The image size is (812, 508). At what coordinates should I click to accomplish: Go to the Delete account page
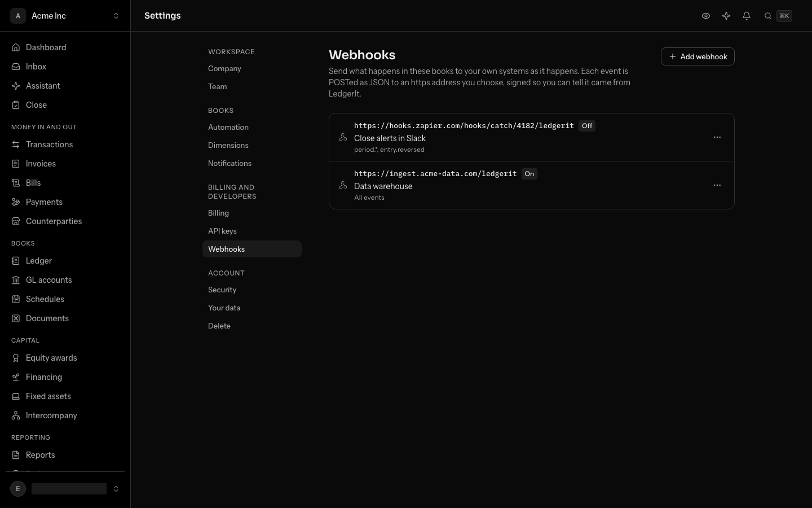tap(252, 326)
